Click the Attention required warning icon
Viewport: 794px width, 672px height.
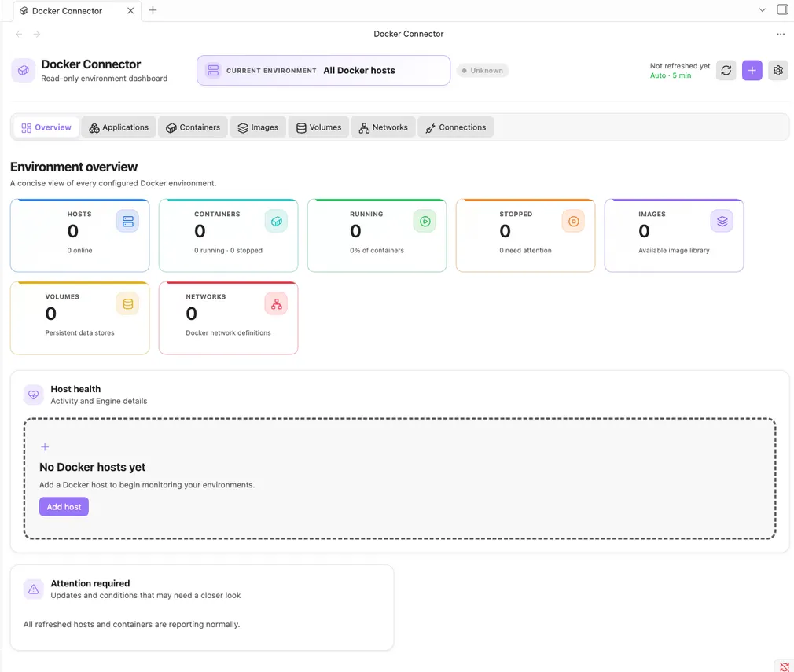pyautogui.click(x=34, y=589)
